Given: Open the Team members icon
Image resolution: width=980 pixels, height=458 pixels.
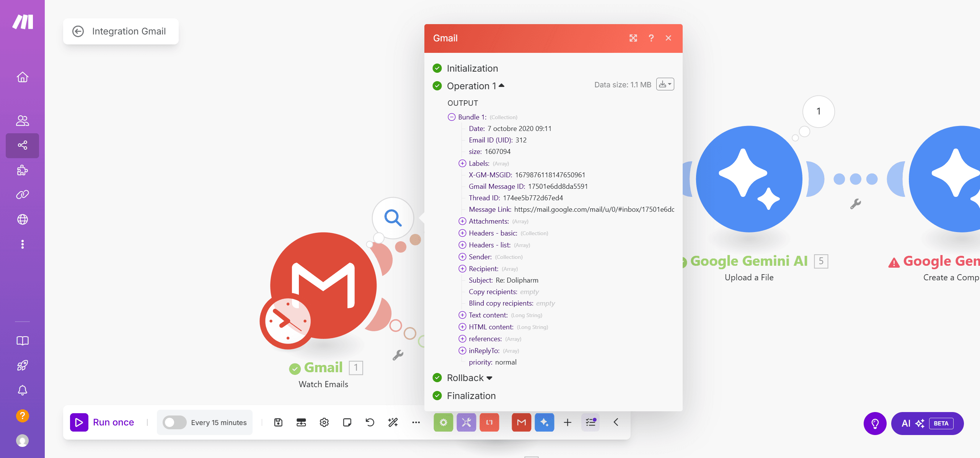Looking at the screenshot, I should [x=23, y=121].
